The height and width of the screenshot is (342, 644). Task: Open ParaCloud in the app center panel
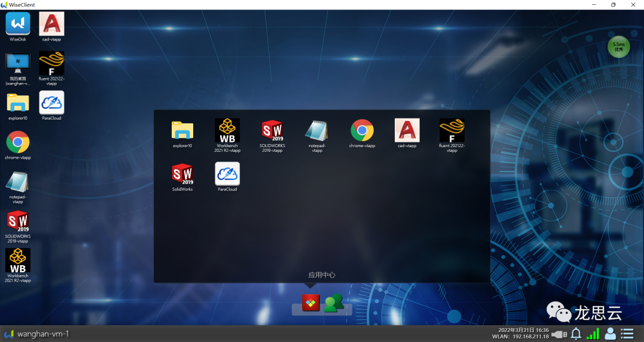pos(227,174)
